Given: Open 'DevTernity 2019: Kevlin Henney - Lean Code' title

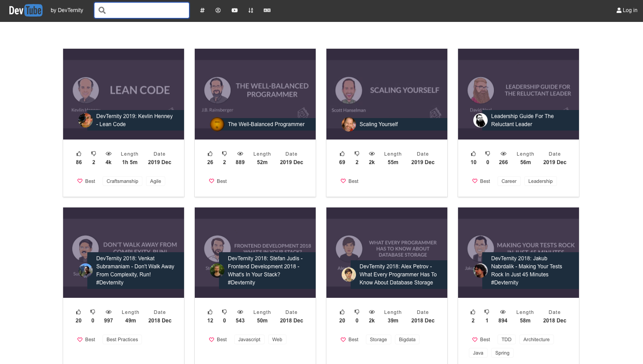Looking at the screenshot, I should pyautogui.click(x=134, y=120).
